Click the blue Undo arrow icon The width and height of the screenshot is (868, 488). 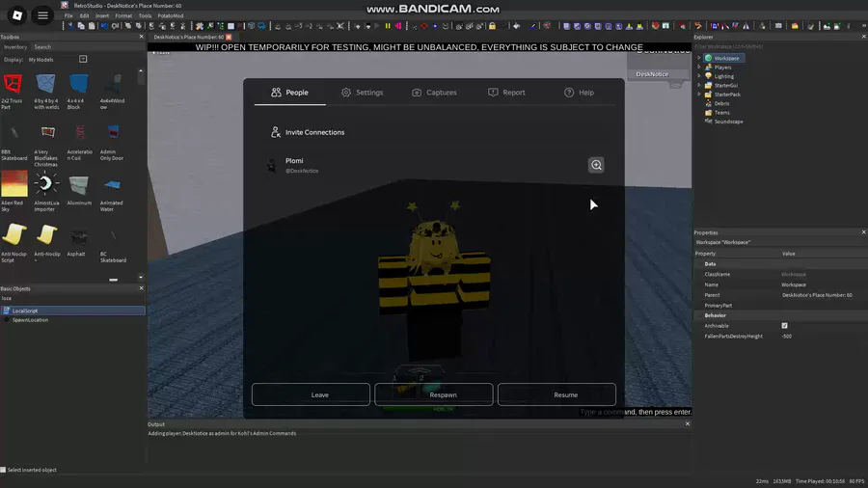pos(104,26)
